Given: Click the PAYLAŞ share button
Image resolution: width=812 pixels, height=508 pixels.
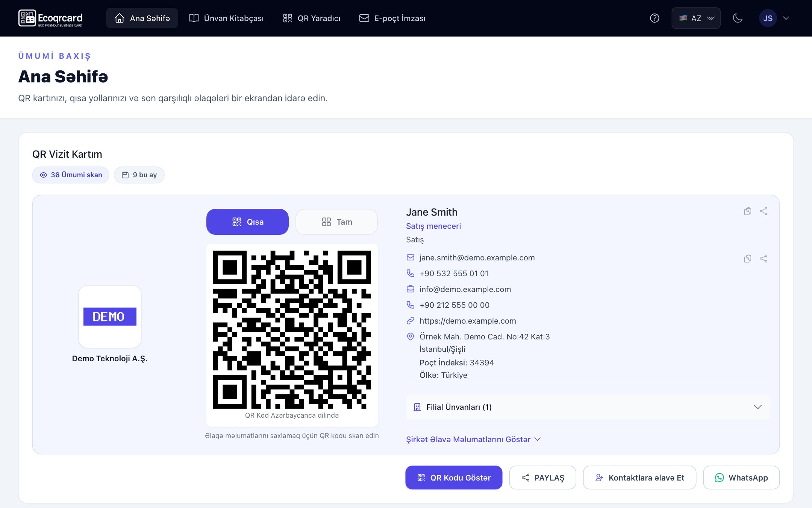Looking at the screenshot, I should tap(542, 478).
